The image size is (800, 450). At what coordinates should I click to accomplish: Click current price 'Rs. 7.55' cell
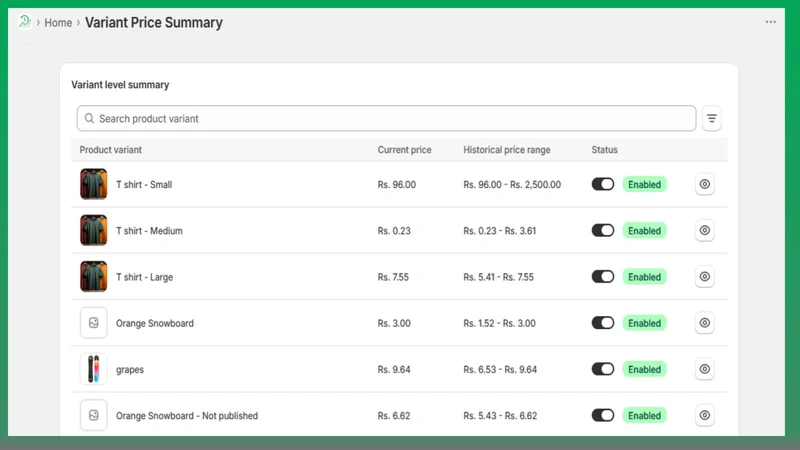pyautogui.click(x=393, y=277)
